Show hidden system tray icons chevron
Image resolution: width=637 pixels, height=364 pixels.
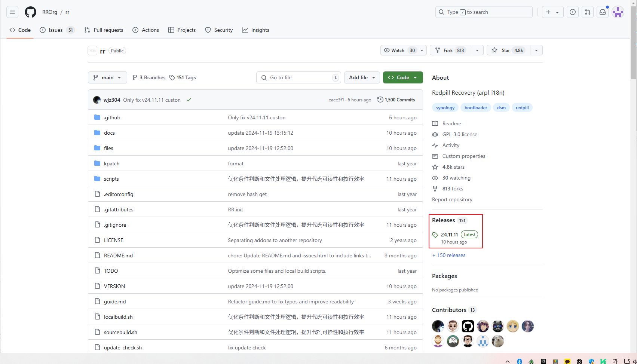507,361
